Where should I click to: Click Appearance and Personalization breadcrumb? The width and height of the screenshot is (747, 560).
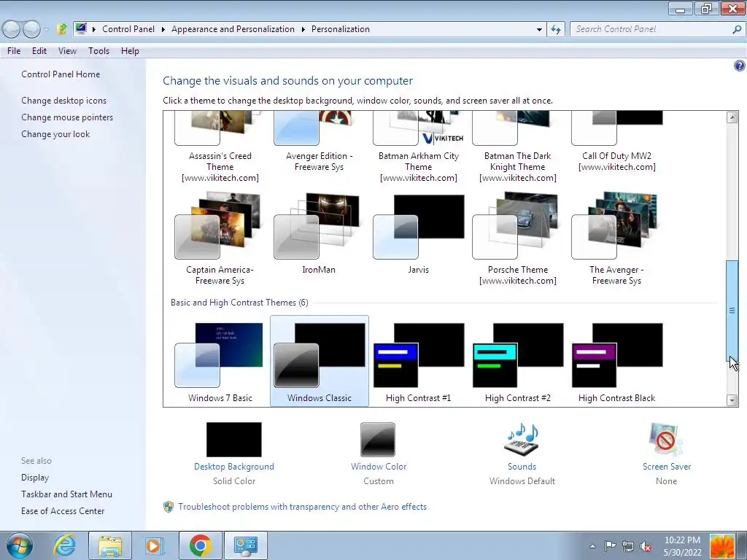point(233,29)
